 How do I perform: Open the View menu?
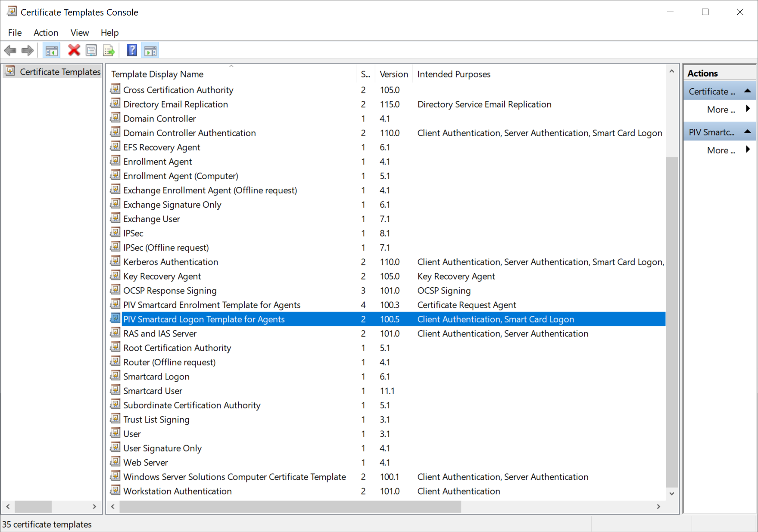click(x=80, y=33)
